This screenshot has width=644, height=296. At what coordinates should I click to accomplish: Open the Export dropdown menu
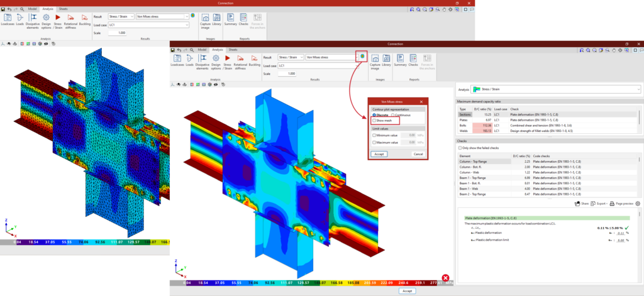(599, 203)
